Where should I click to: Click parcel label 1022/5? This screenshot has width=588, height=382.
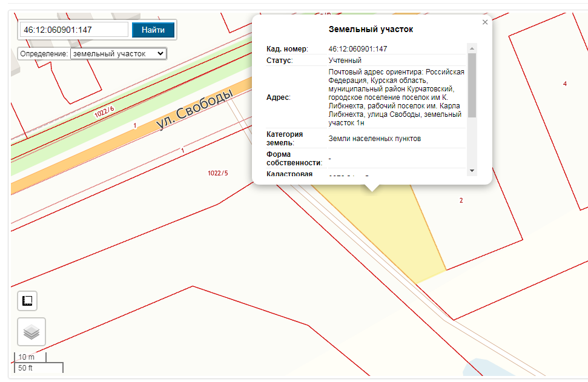tap(218, 173)
